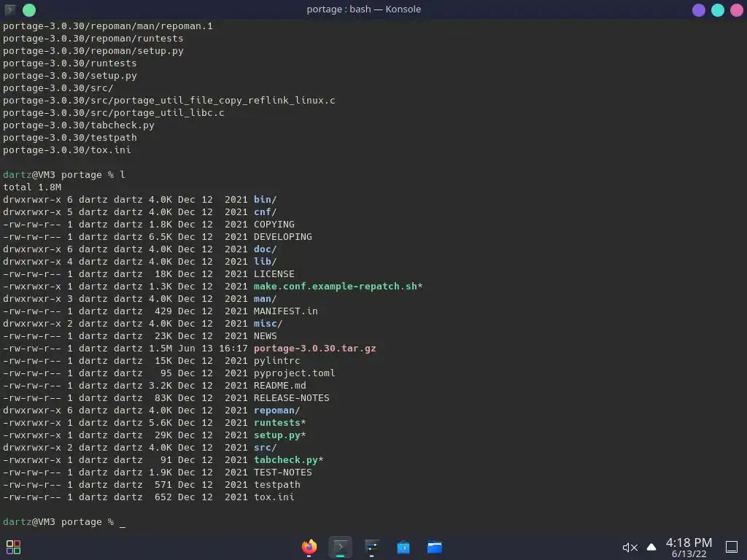
Task: Click the 'misc/' directory entry
Action: pyautogui.click(x=268, y=323)
